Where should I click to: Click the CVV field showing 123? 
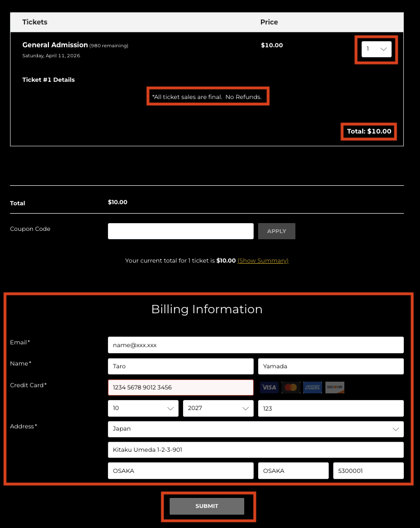330,408
